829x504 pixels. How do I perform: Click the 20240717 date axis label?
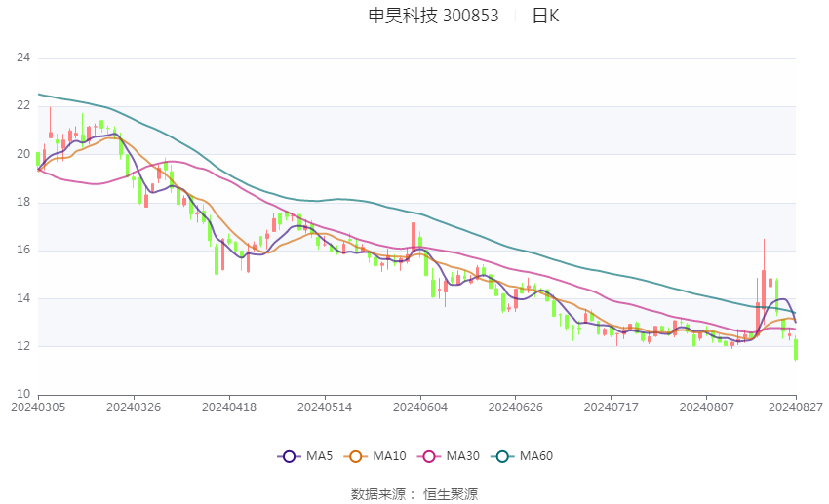tap(612, 407)
